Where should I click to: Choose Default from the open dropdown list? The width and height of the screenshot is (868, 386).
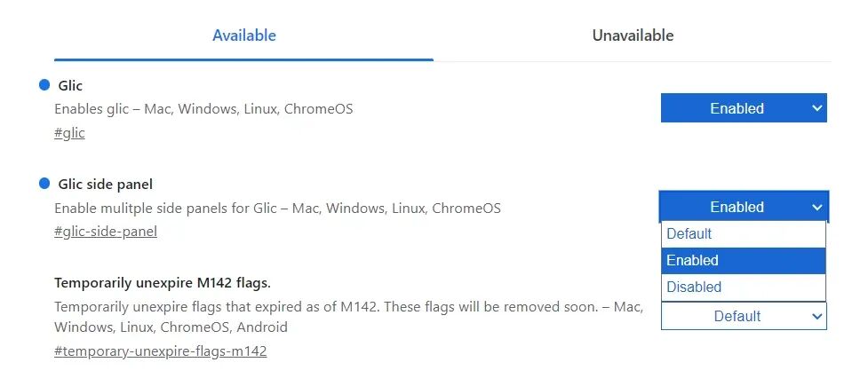click(689, 234)
